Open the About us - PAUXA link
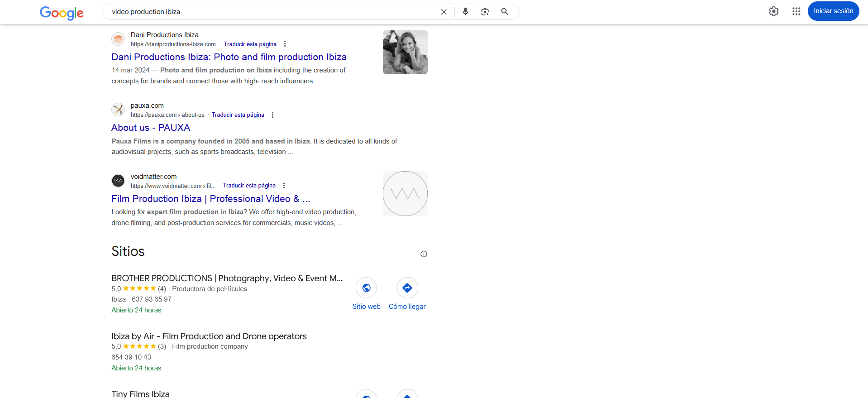The width and height of the screenshot is (868, 398). point(151,128)
